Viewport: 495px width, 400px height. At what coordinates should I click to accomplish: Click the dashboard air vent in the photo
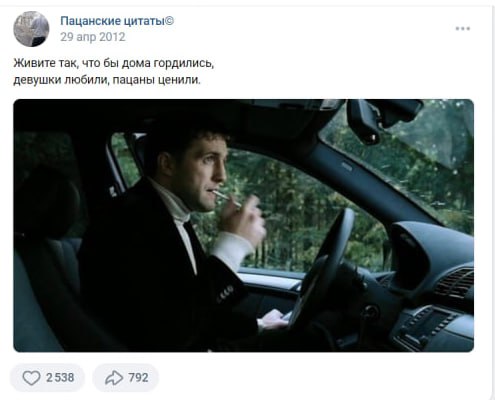coord(455,283)
